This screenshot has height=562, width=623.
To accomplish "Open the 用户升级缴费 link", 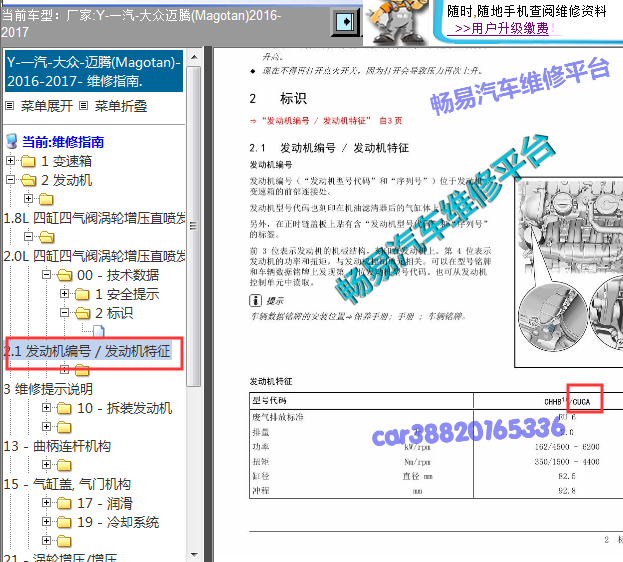I will tap(502, 28).
